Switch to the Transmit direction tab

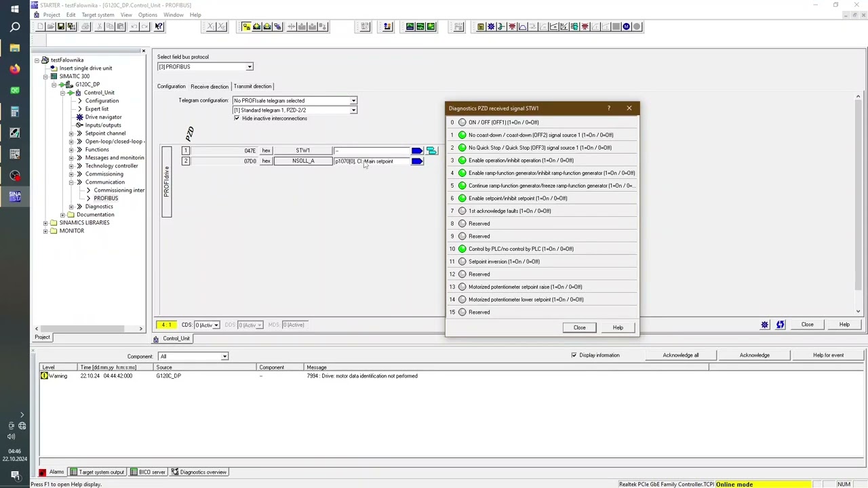click(x=253, y=87)
